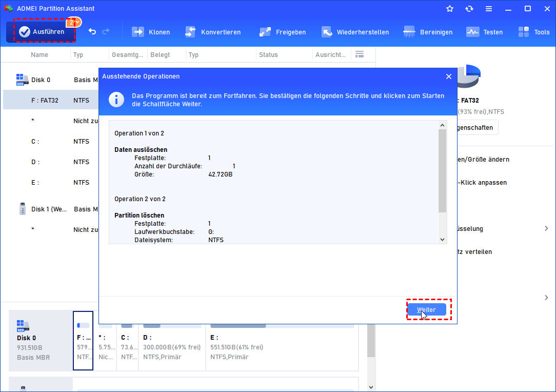The image size is (556, 392).
Task: Redo the operation arrow
Action: (106, 32)
